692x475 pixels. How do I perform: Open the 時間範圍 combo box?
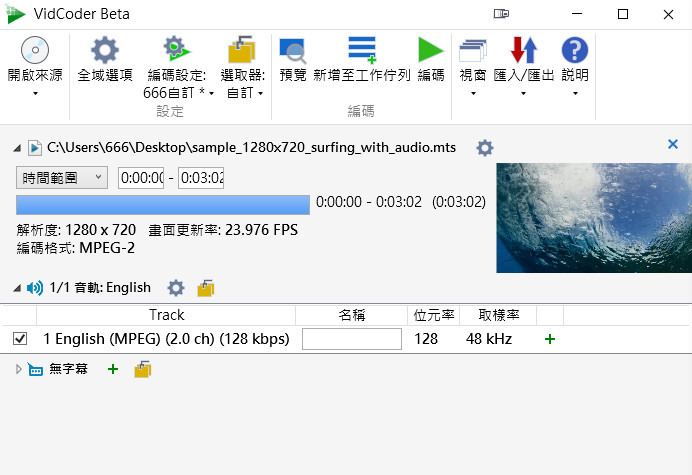pos(62,178)
